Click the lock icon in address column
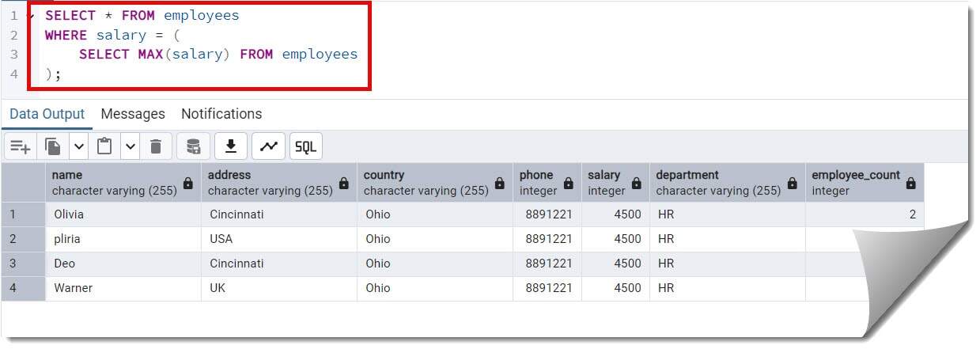Viewport: 980px width, 349px height. coord(344,183)
